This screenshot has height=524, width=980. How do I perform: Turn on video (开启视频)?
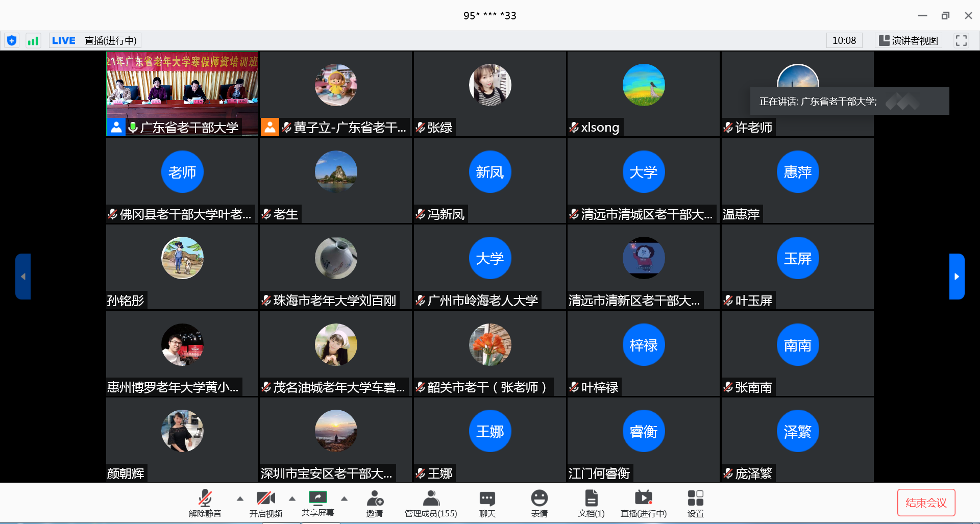[x=266, y=503]
